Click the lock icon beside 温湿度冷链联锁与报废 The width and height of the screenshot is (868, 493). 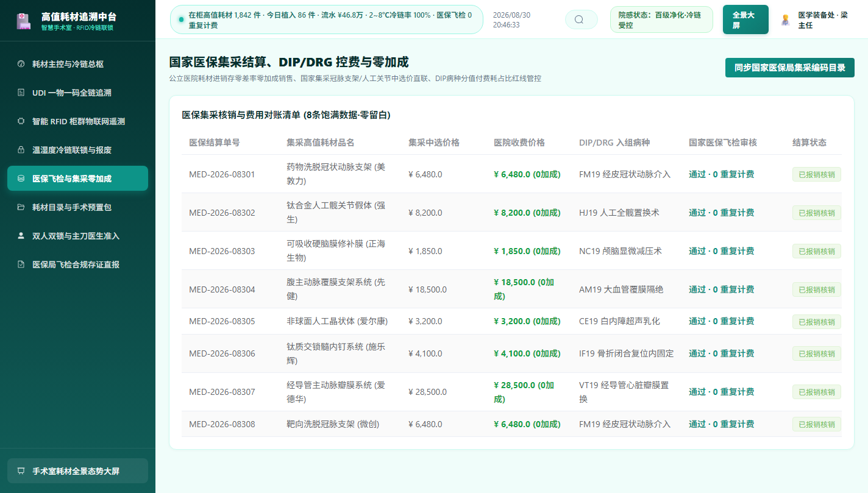21,150
